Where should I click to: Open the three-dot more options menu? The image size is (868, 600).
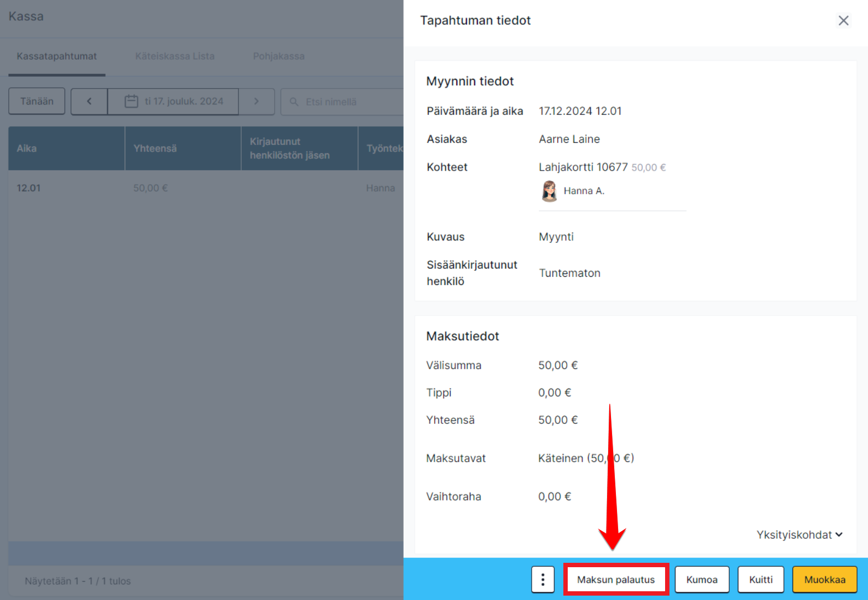tap(543, 579)
